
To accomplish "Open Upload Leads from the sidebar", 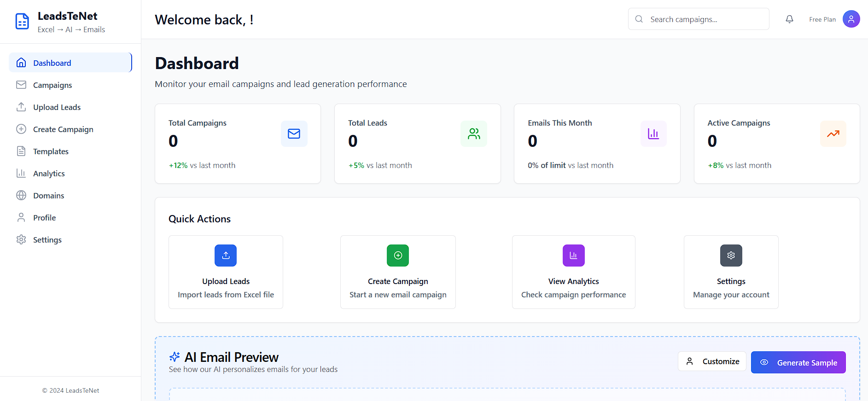I will 70,107.
